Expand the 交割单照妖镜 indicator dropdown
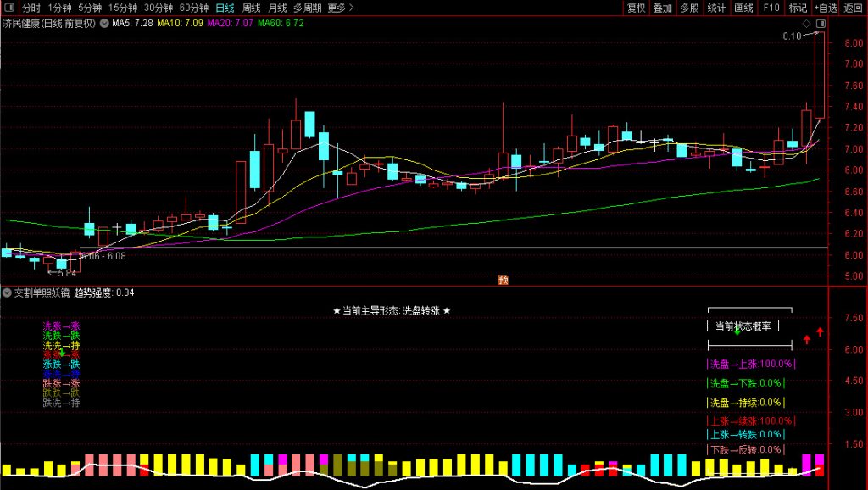Screen dimensions: 868x490 (8, 292)
